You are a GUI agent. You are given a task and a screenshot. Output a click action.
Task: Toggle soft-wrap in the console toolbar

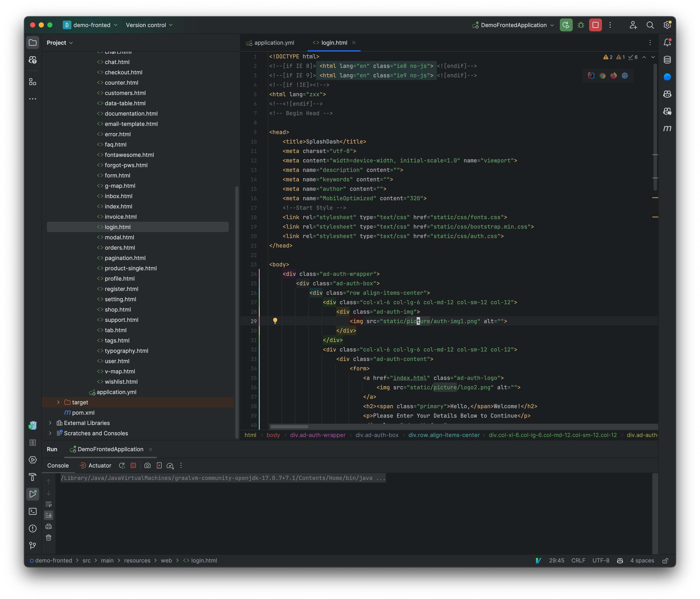[x=49, y=504]
